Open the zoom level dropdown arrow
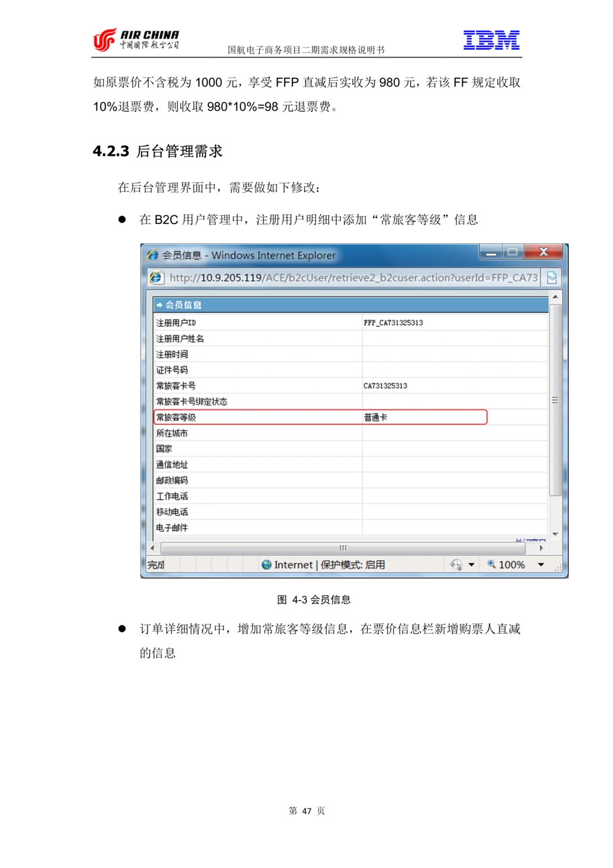Screen dimensions: 613x868 tap(541, 565)
